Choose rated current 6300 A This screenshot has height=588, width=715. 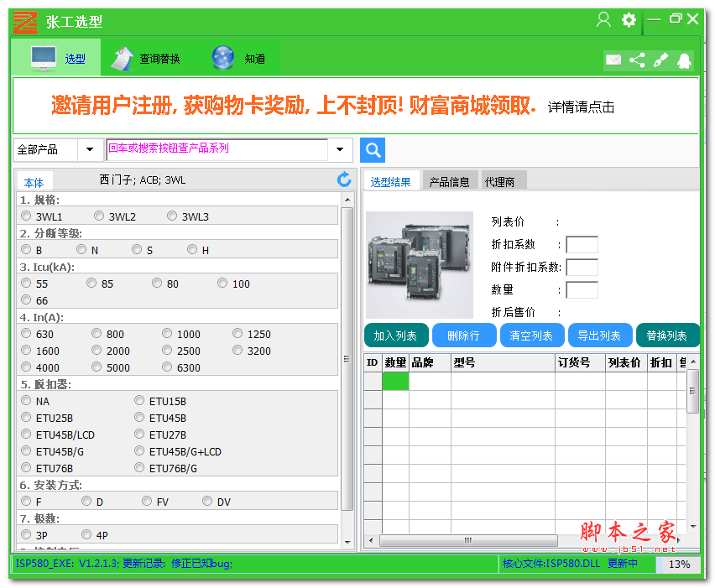pyautogui.click(x=167, y=367)
